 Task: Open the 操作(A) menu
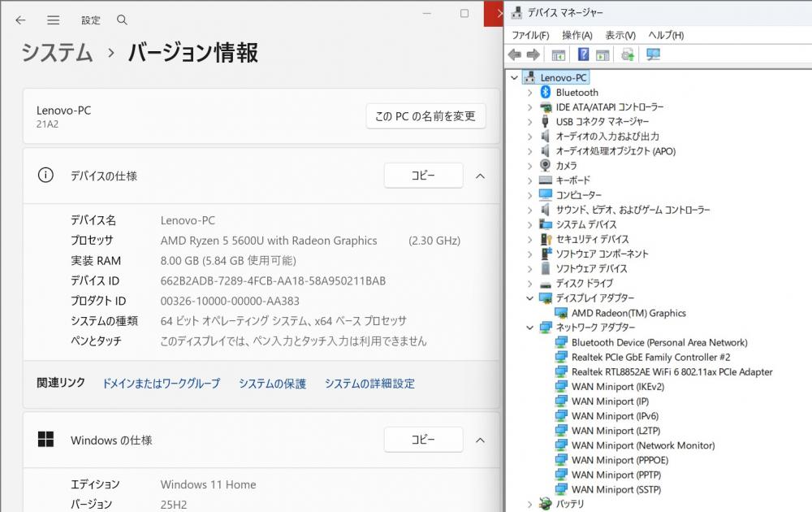click(577, 35)
